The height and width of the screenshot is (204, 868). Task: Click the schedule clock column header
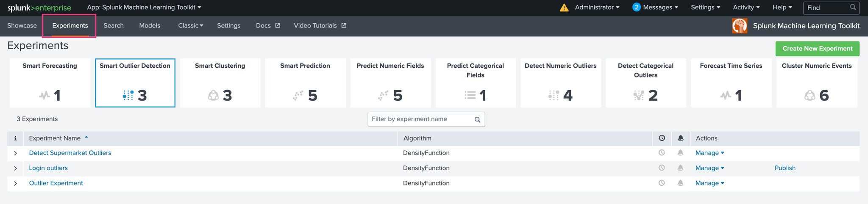662,138
